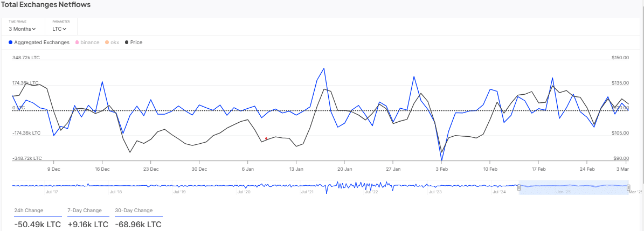Click the left handle of range navigator

point(519,186)
